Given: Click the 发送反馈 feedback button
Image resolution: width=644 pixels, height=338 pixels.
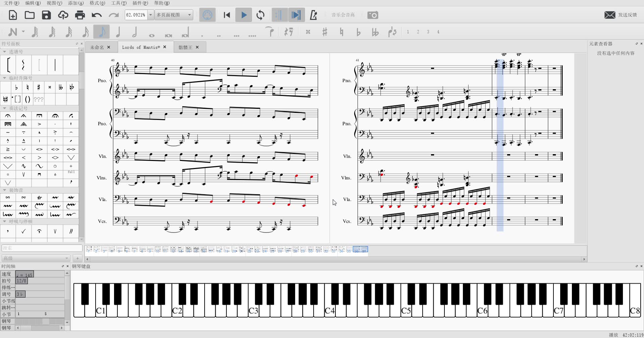Looking at the screenshot, I should click(x=621, y=15).
